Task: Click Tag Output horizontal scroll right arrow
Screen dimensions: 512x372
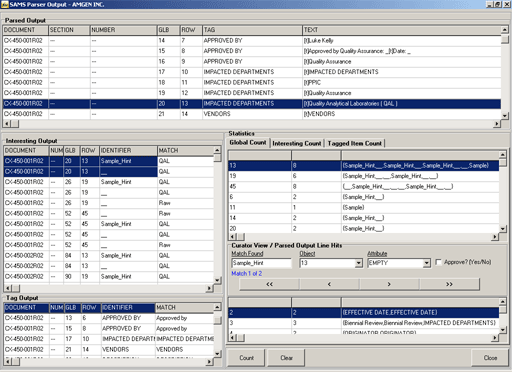Action: 209,361
